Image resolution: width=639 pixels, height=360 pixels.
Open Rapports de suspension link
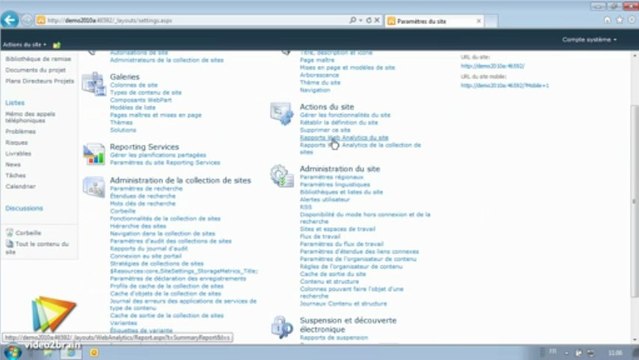point(334,338)
